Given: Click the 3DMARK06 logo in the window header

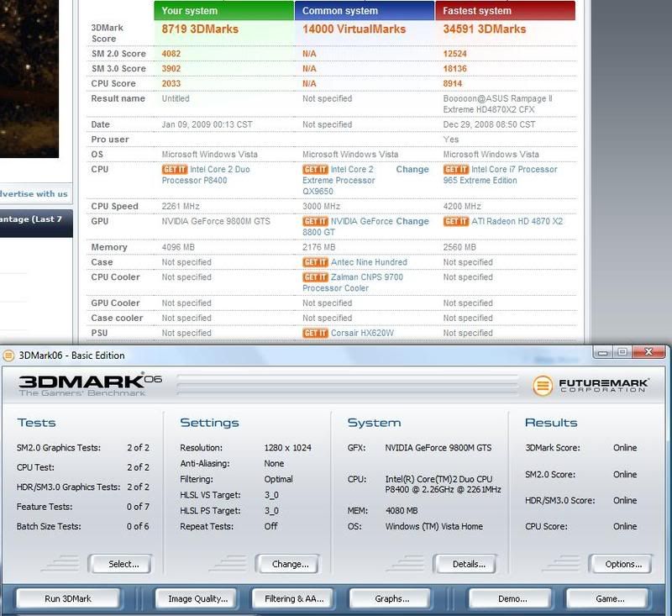Looking at the screenshot, I should [90, 384].
